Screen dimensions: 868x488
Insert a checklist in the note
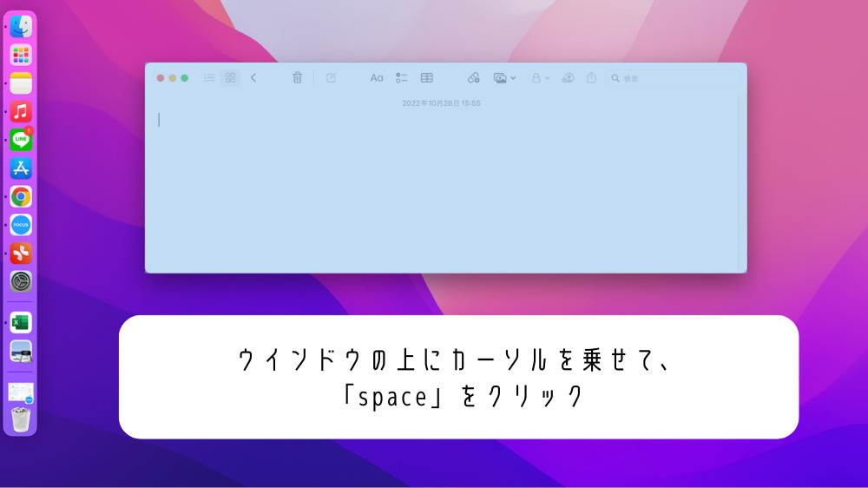(x=401, y=78)
